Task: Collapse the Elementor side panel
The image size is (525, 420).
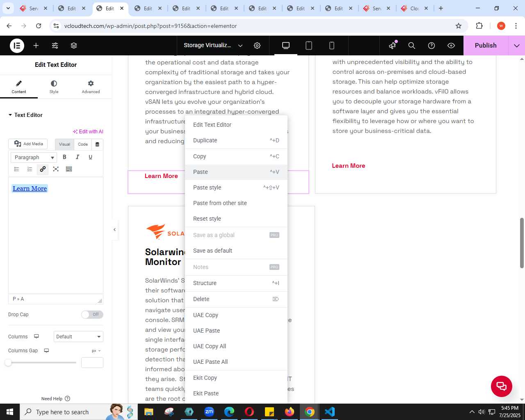Action: tap(115, 230)
